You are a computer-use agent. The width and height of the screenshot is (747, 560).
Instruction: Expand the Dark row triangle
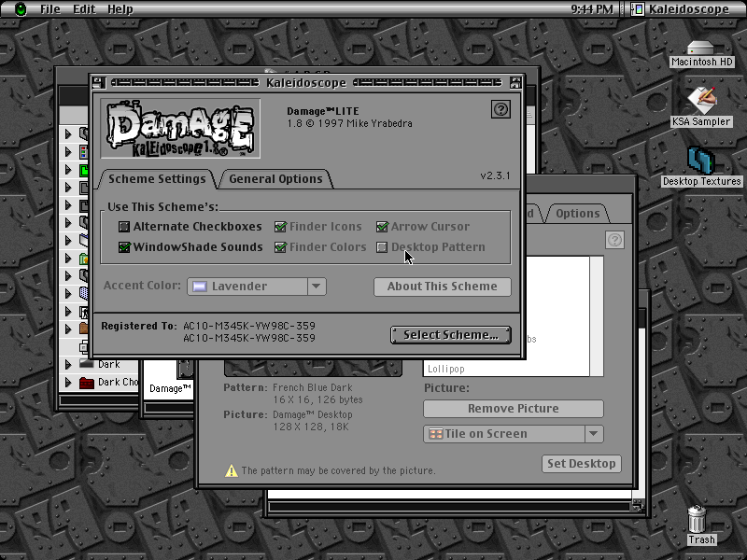[x=68, y=364]
